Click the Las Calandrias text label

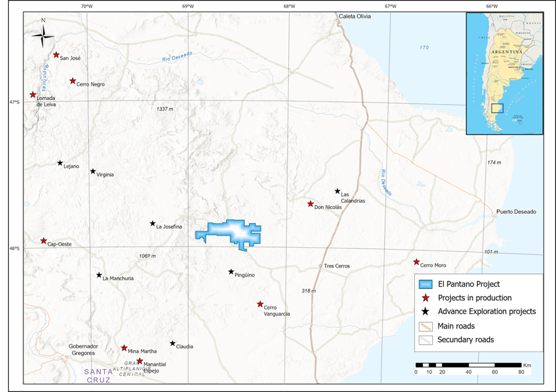(x=353, y=197)
